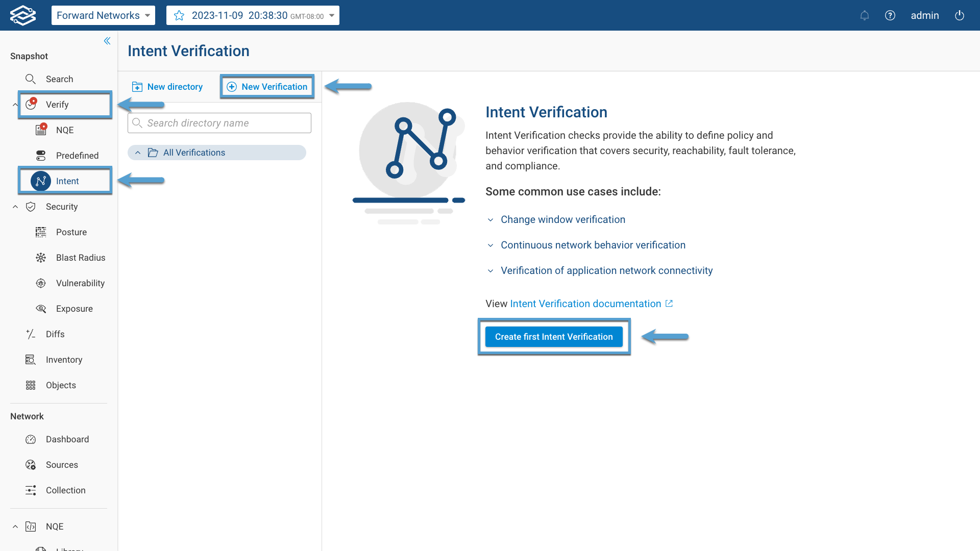Click the Objects grid icon

[x=31, y=385]
